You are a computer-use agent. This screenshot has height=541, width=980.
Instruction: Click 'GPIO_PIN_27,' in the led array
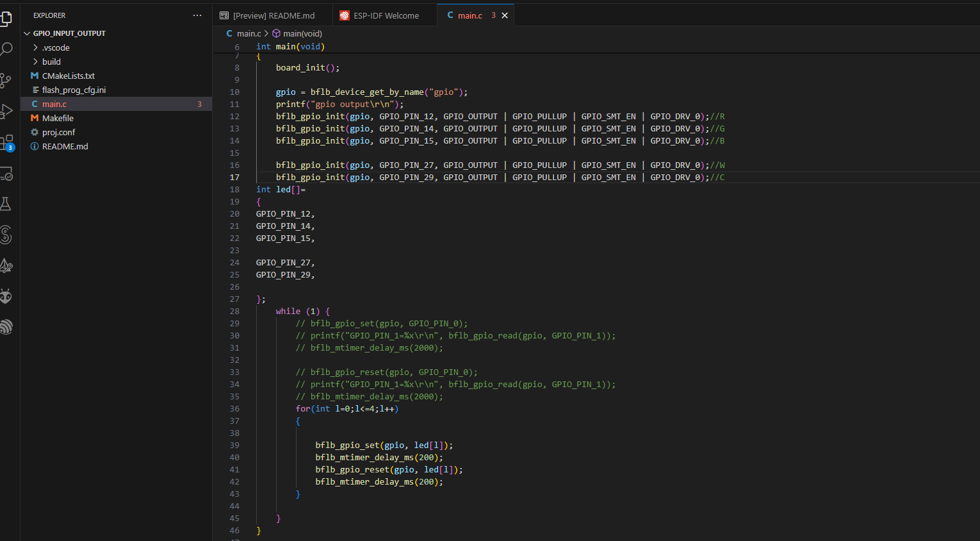286,263
